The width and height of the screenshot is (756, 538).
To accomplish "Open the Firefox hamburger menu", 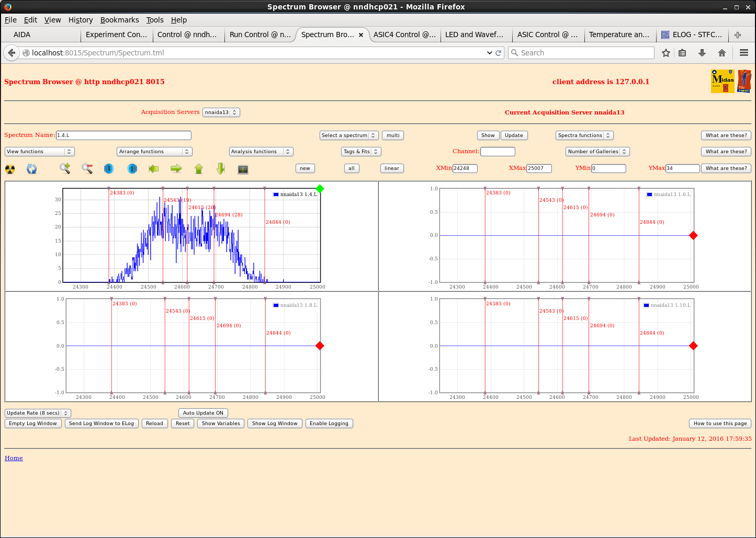I will (x=744, y=53).
